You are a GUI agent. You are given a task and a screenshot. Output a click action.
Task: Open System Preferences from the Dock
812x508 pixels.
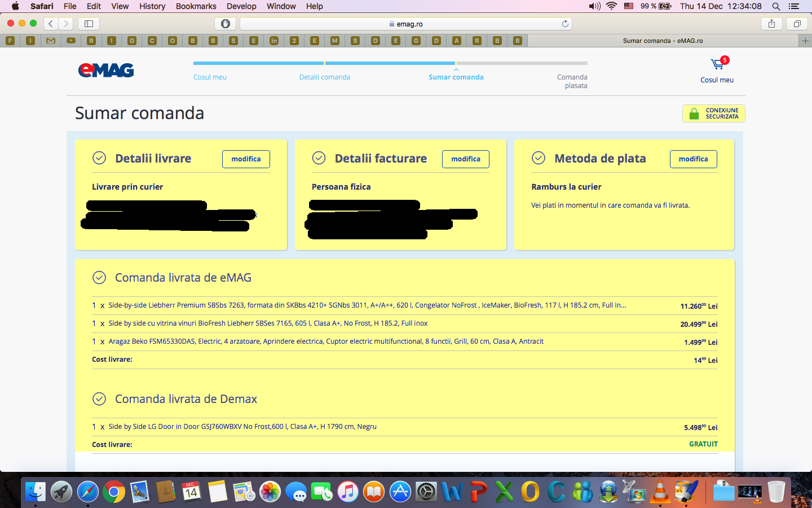pyautogui.click(x=426, y=492)
